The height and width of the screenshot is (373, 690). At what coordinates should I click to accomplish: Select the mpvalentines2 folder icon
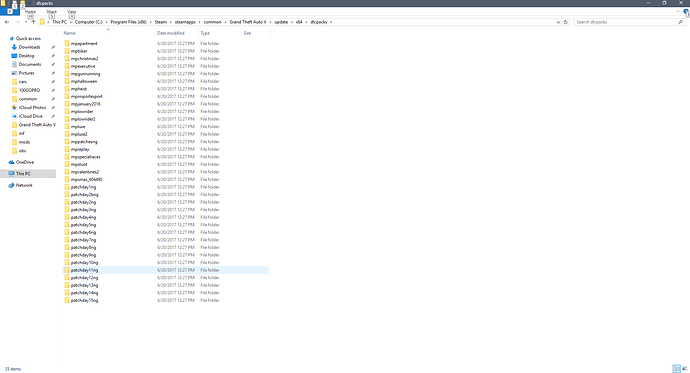(67, 172)
